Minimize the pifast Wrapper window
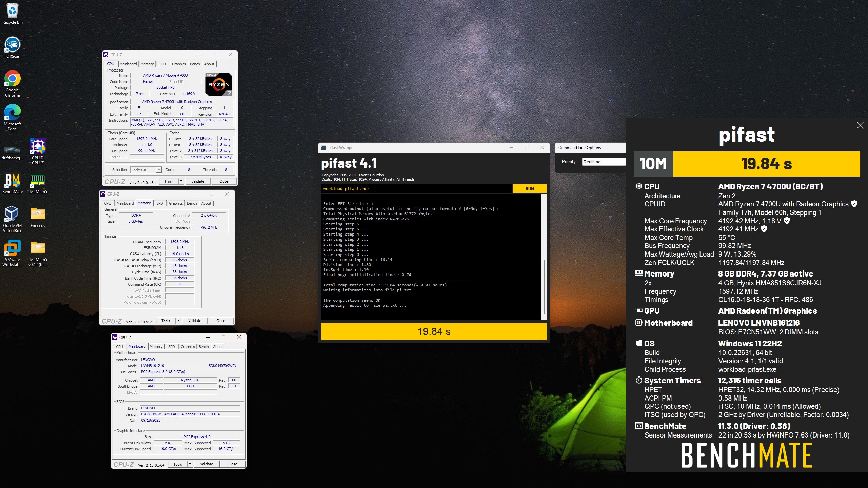Screen dimensions: 868x488 (511, 148)
